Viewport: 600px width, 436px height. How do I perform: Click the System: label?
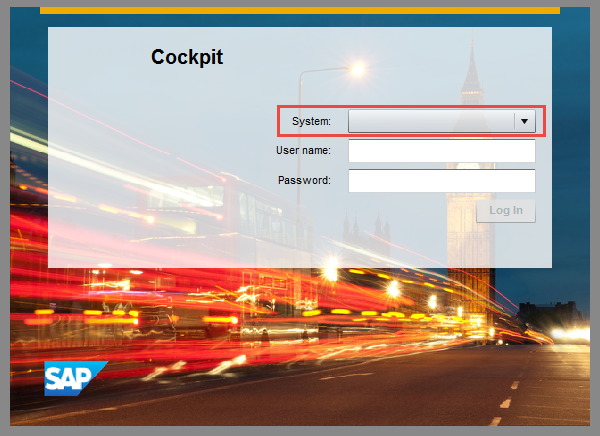click(311, 121)
